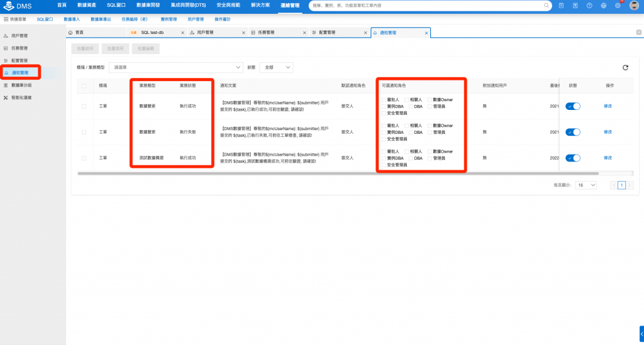Open the 狀態 全部 dropdown
Image resolution: width=644 pixels, height=345 pixels.
(x=276, y=67)
